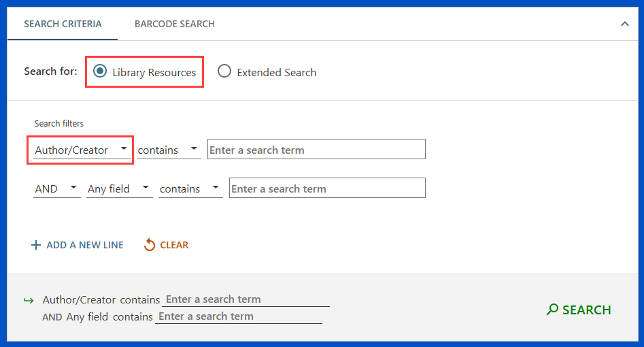Open the Any field dropdown
This screenshot has width=644, height=347.
(x=119, y=188)
